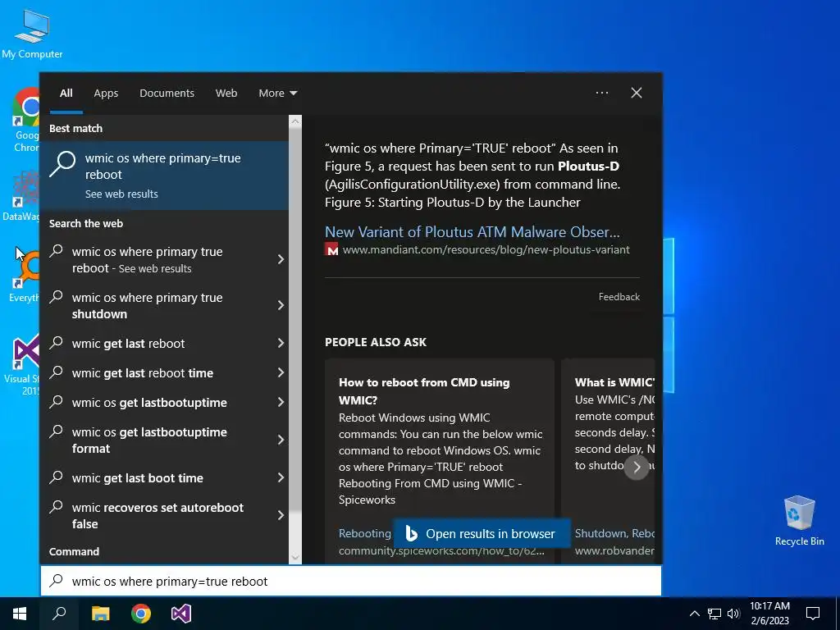840x630 pixels.
Task: Expand arrow beside wmic get last reboot time
Action: pyautogui.click(x=281, y=373)
